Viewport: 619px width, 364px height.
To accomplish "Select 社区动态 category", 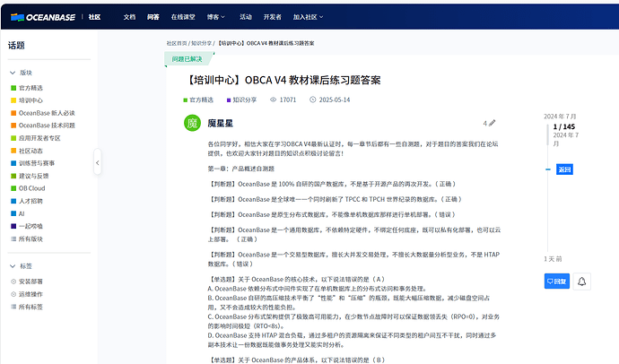I will pyautogui.click(x=31, y=151).
